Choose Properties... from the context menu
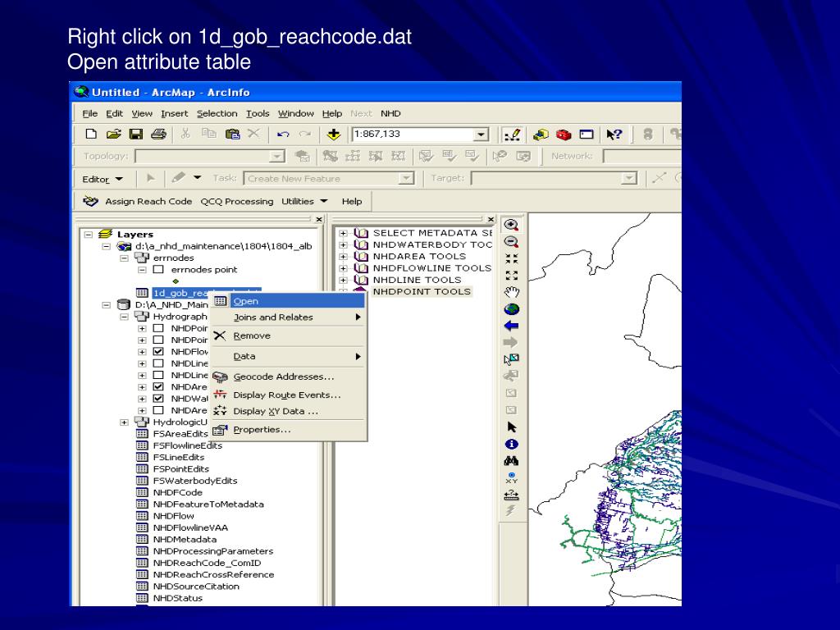The width and height of the screenshot is (840, 630). click(288, 430)
